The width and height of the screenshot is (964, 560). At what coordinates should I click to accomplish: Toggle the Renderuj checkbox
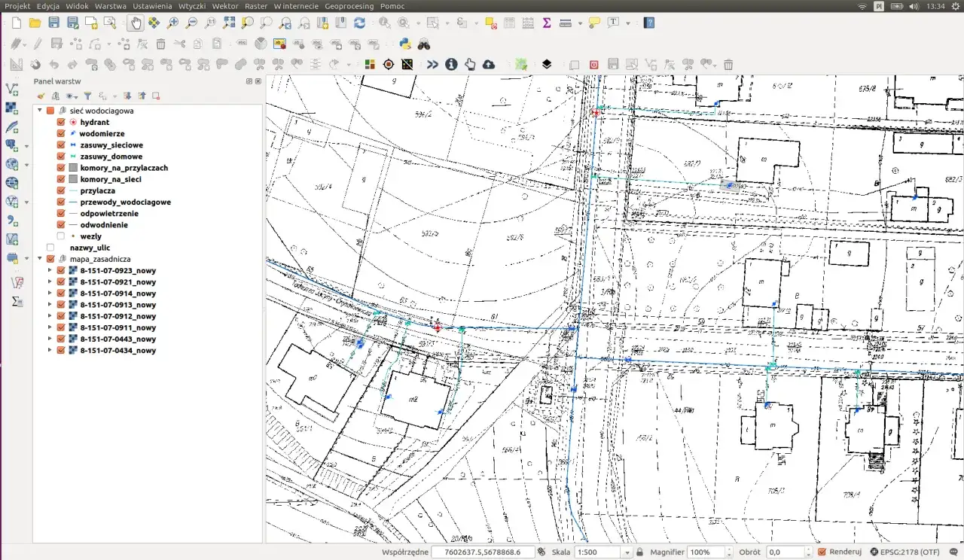pos(822,552)
